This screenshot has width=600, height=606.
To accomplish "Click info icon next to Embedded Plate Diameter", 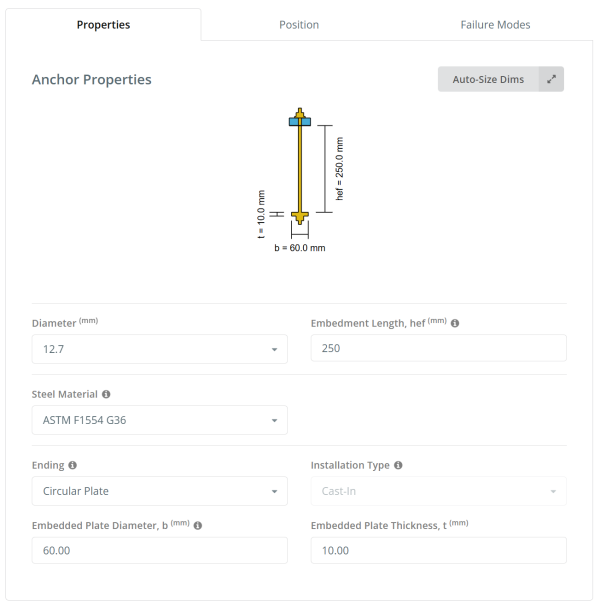I will [198, 526].
